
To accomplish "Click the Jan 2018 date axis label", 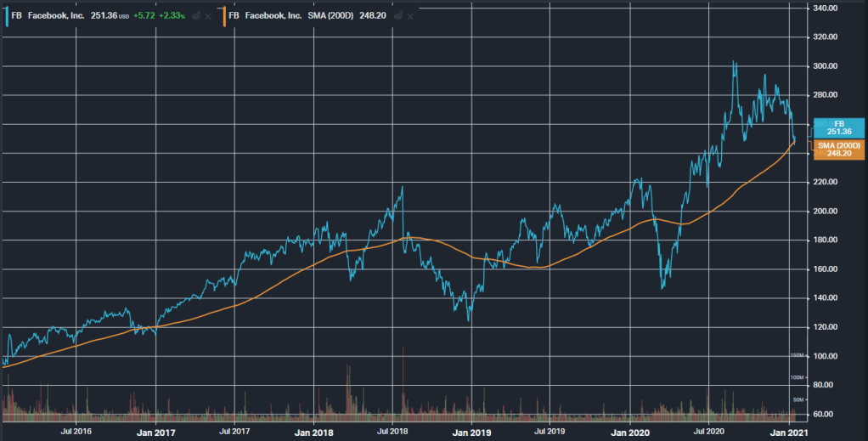I will [313, 432].
